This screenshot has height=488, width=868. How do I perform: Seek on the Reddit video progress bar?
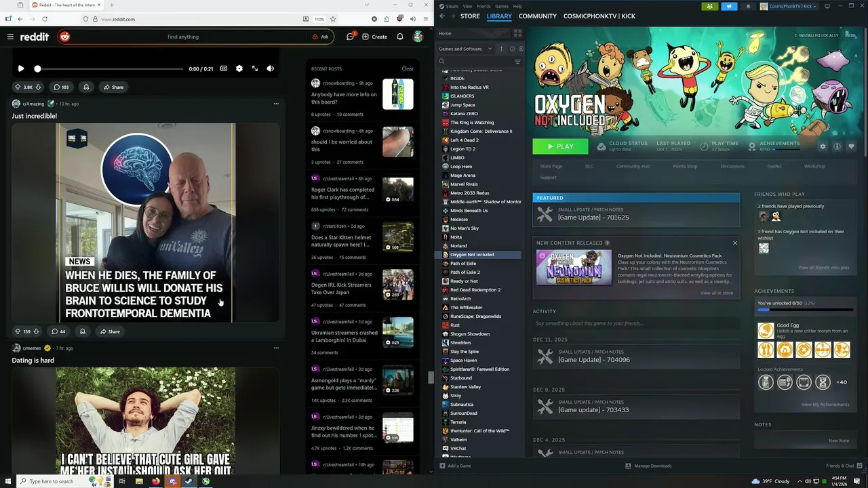coord(108,69)
